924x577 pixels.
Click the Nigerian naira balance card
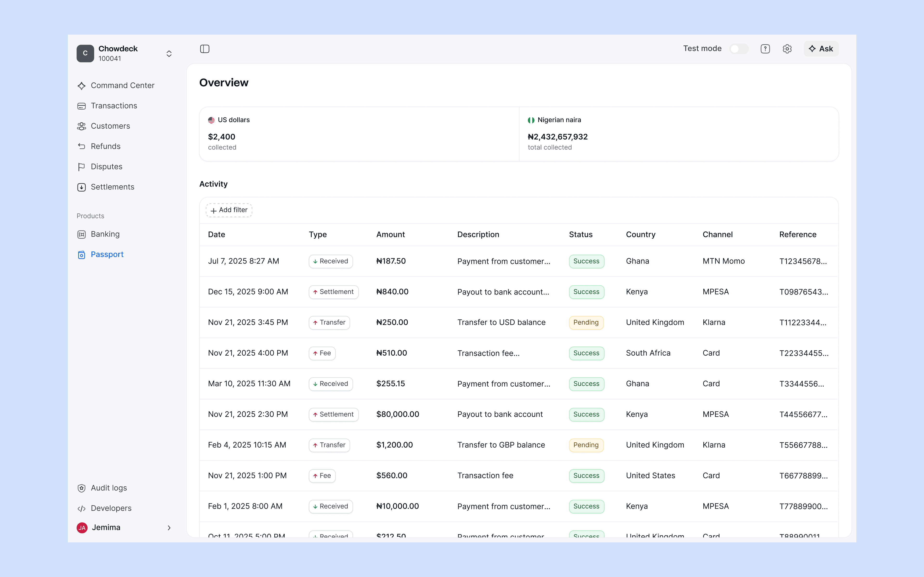pos(679,134)
